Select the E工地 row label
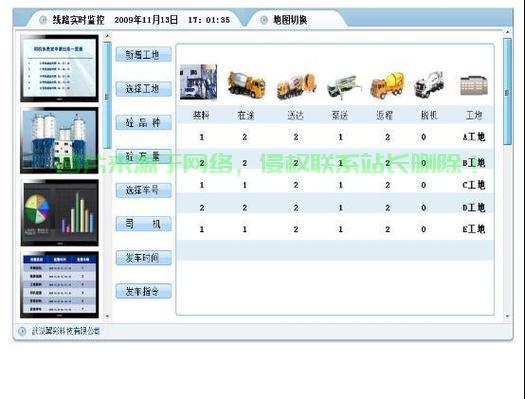The height and width of the screenshot is (399, 525). click(x=474, y=229)
